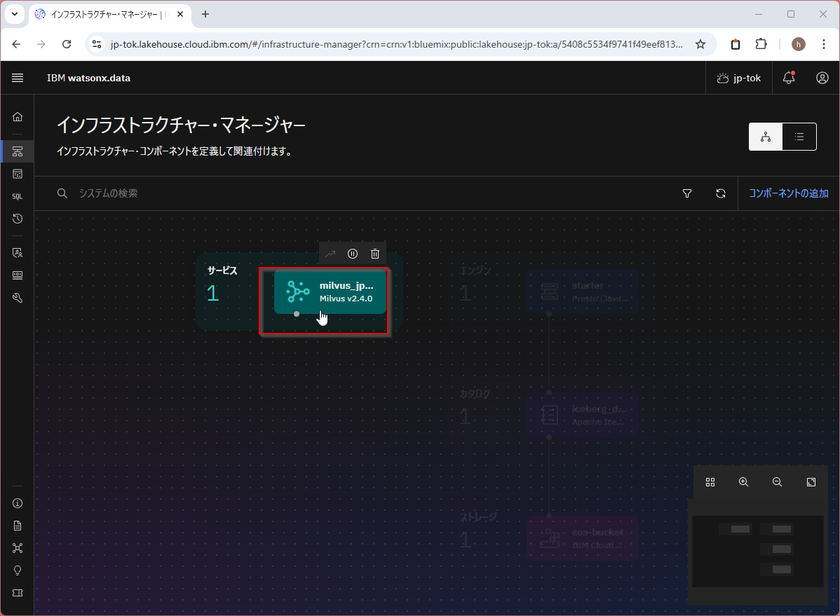Open the wrench configurations sidebar icon
840x616 pixels.
(17, 298)
